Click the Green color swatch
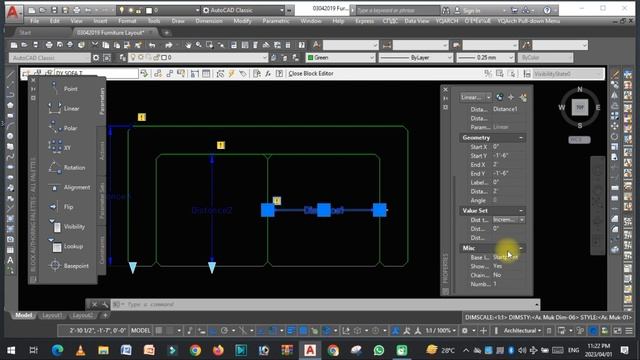This screenshot has width=640, height=360. 311,58
